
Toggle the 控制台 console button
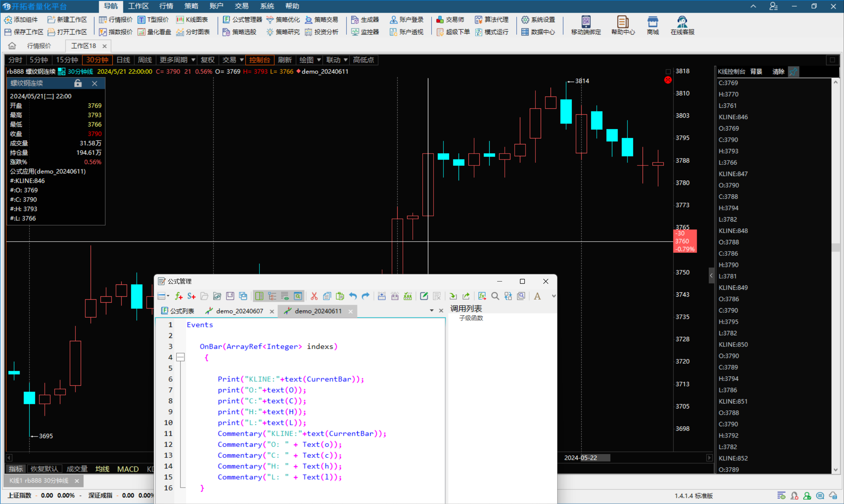(x=259, y=60)
